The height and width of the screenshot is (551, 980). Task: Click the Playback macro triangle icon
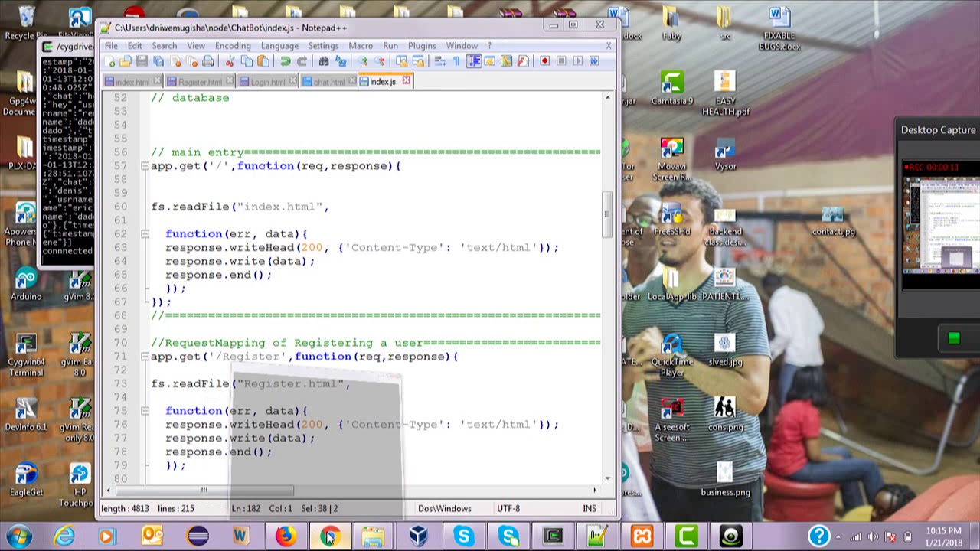click(577, 61)
